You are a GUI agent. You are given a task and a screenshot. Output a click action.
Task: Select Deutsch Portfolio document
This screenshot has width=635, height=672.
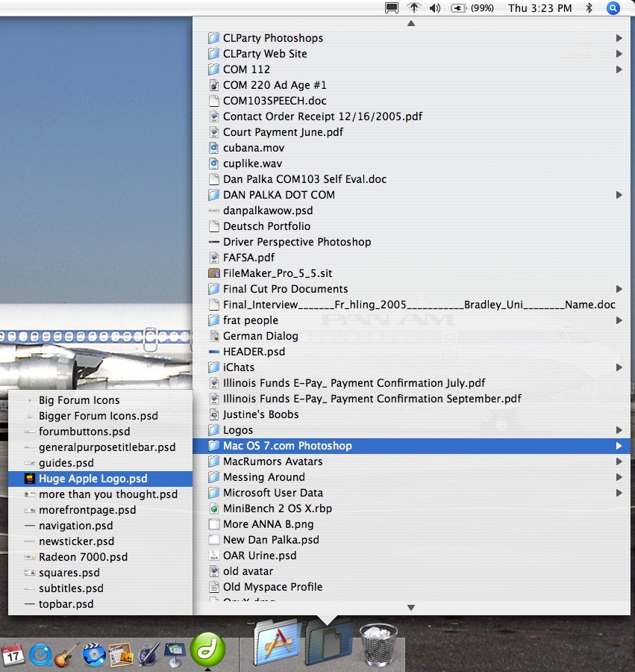pos(411,226)
